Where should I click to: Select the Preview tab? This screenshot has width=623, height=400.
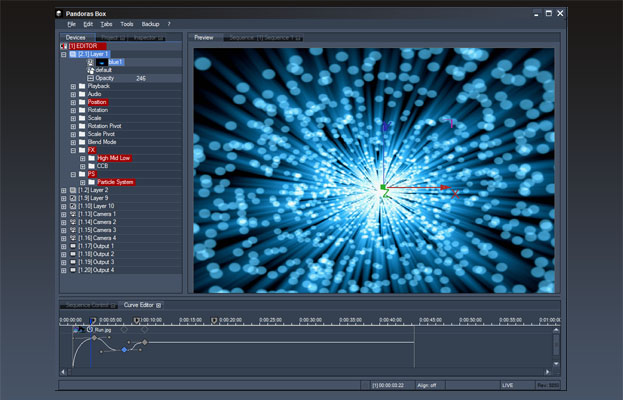tap(204, 37)
